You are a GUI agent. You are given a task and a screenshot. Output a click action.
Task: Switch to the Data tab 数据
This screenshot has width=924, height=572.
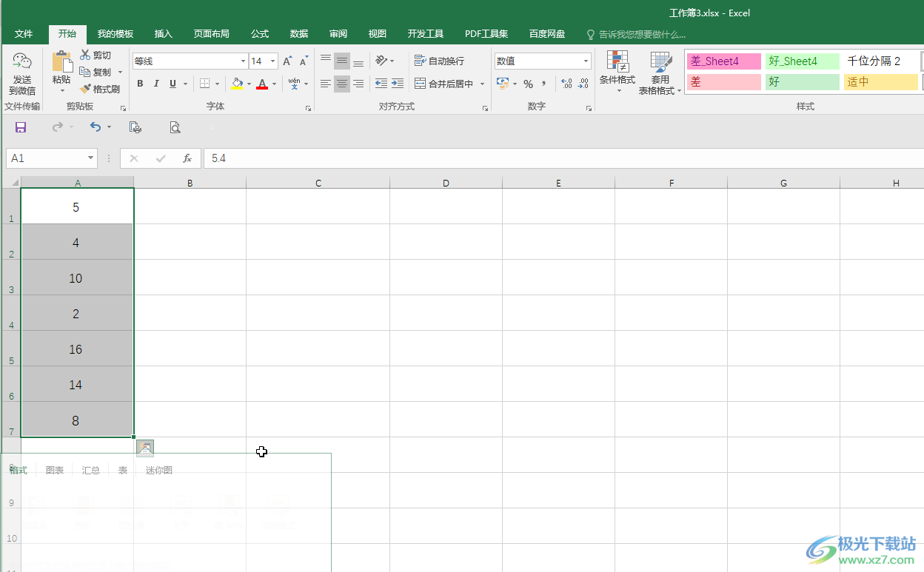299,34
